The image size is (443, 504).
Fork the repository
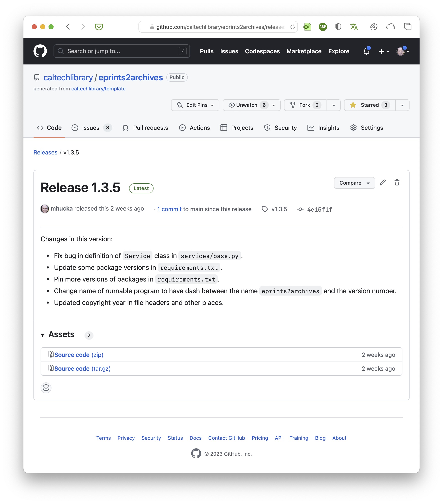click(305, 105)
